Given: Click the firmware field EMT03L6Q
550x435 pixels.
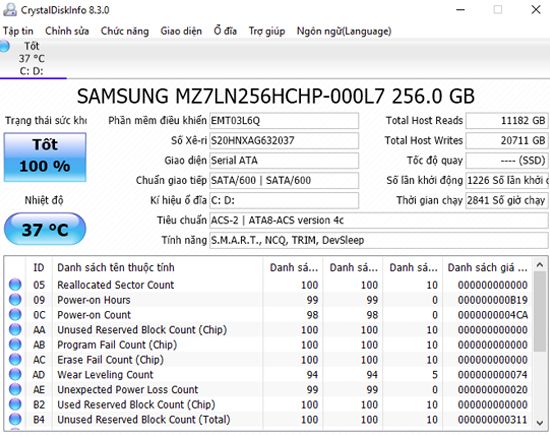Looking at the screenshot, I should point(284,121).
